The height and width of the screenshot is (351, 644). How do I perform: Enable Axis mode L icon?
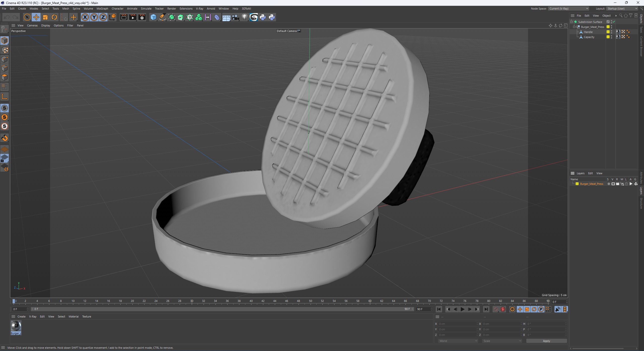pyautogui.click(x=5, y=96)
